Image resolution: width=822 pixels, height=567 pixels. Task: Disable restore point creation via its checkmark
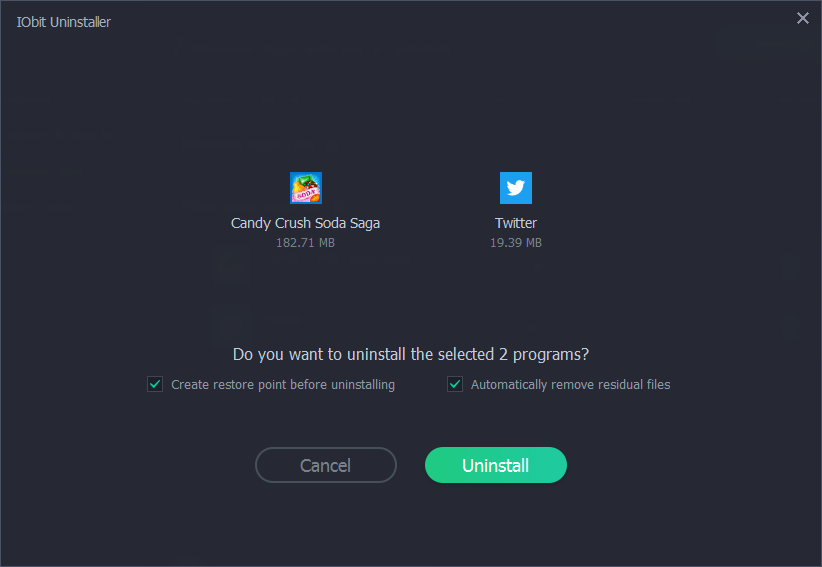coord(155,384)
